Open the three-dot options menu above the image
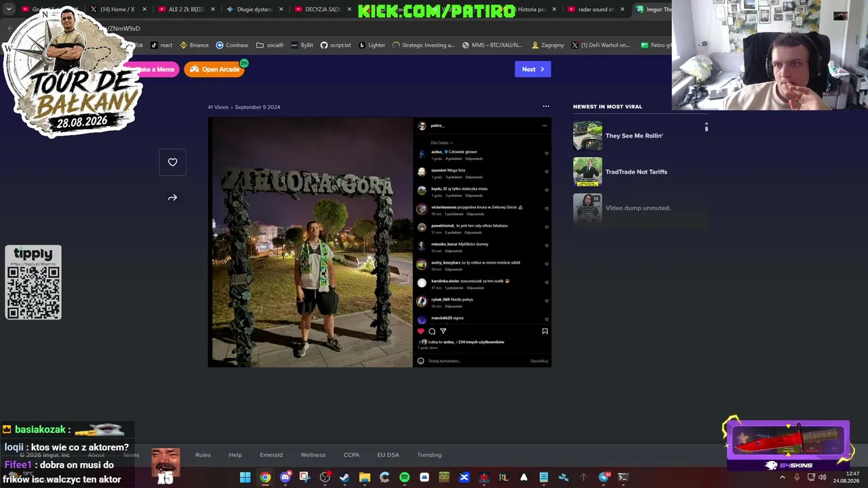The height and width of the screenshot is (488, 868). [x=546, y=106]
